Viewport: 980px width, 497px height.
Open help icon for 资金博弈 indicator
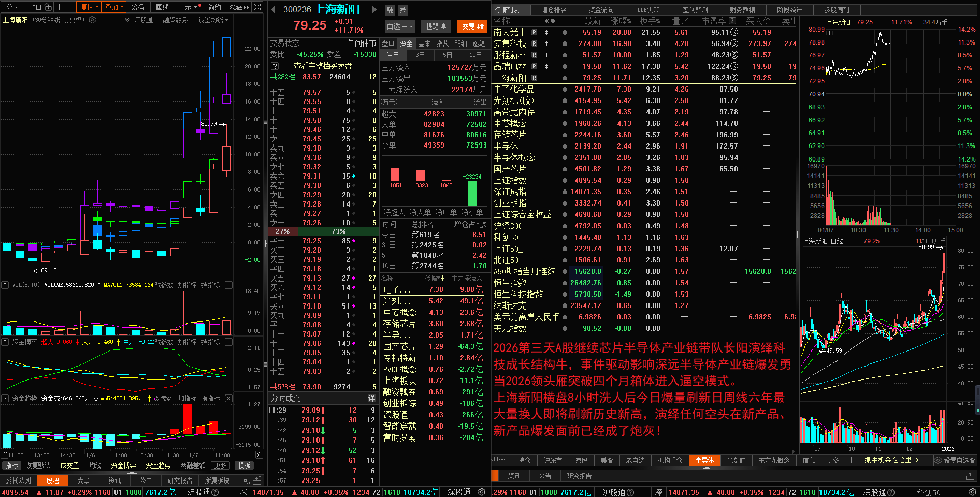coord(5,342)
